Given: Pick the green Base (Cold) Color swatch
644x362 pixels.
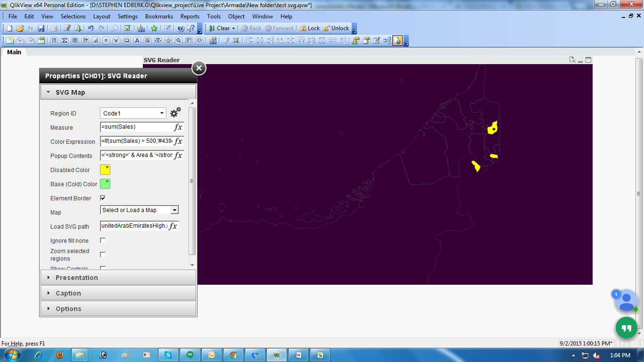Looking at the screenshot, I should click(x=105, y=184).
